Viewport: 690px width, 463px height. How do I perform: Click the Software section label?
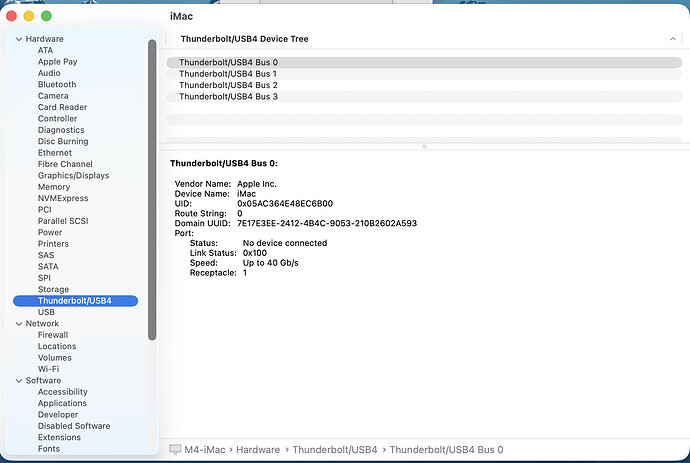(43, 381)
